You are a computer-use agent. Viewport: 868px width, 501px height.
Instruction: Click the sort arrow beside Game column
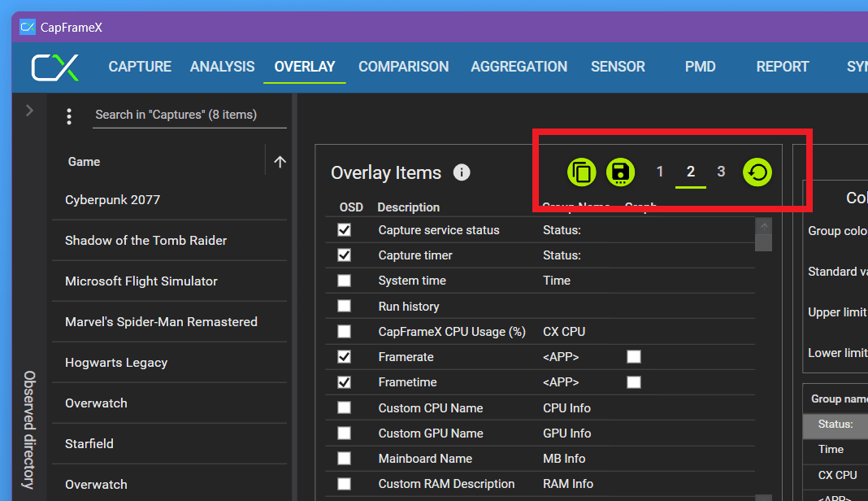point(280,162)
